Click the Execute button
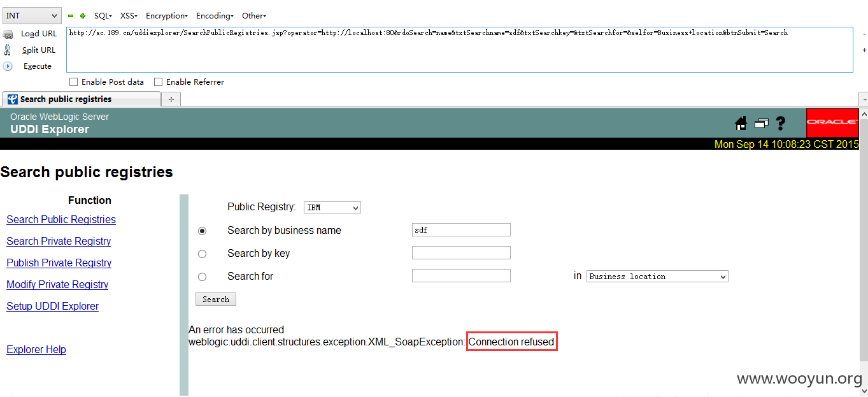 [38, 66]
